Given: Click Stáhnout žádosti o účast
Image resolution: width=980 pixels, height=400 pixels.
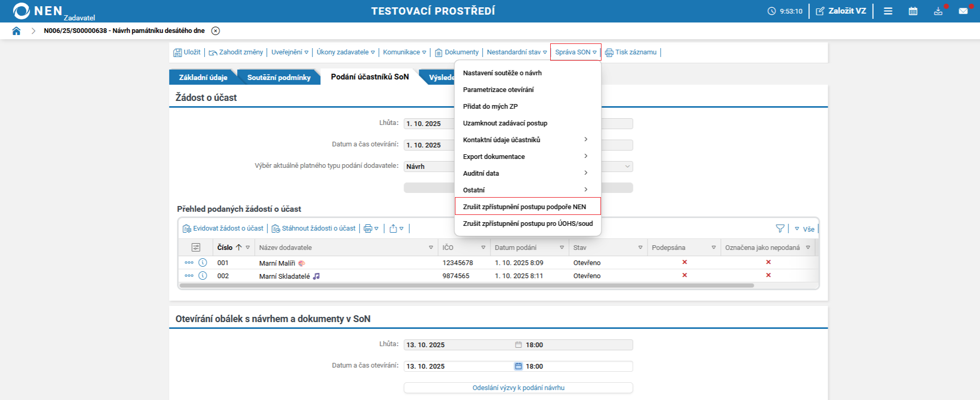Looking at the screenshot, I should point(314,228).
